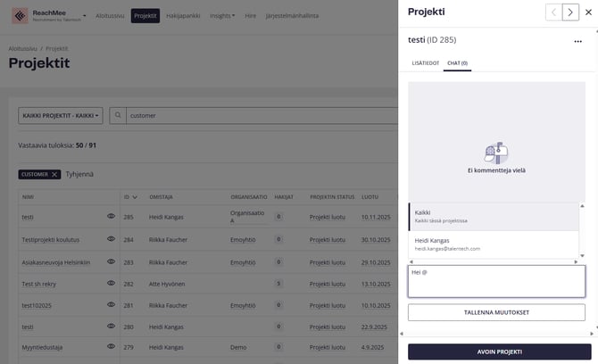Remove the CUSTOMER filter tag
598x364 pixels.
(x=54, y=174)
